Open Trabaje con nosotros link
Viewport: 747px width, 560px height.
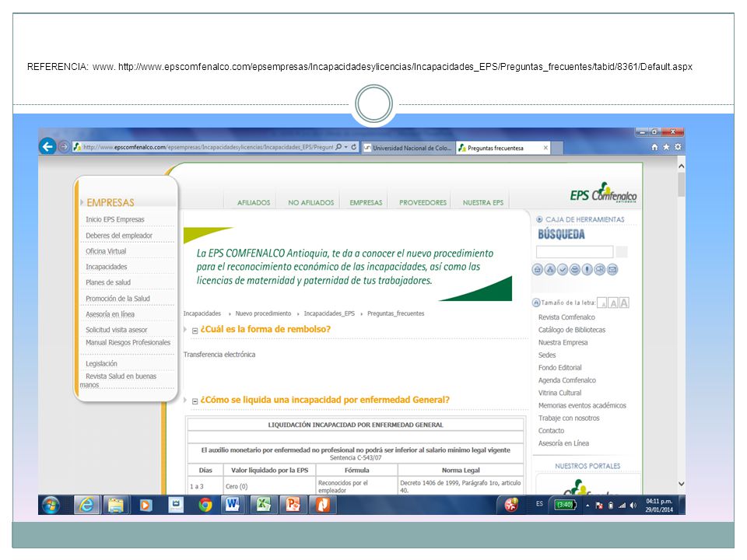tap(569, 418)
